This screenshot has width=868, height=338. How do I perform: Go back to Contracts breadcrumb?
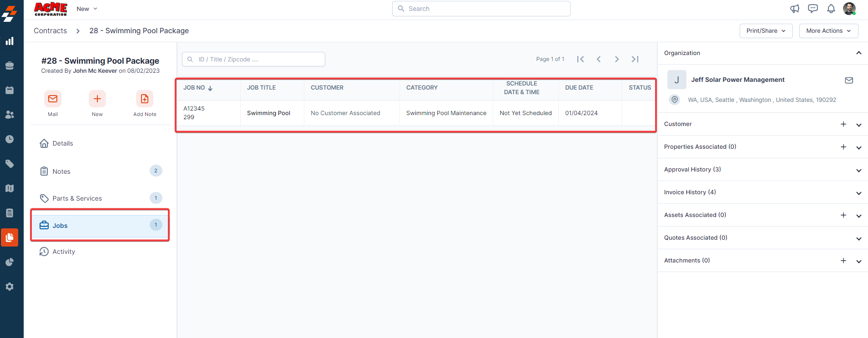coord(50,31)
